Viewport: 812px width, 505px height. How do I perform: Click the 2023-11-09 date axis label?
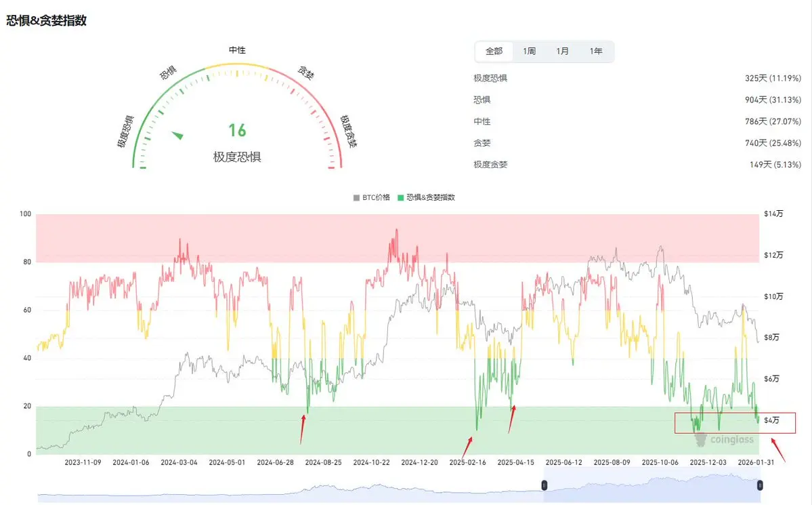tap(83, 462)
